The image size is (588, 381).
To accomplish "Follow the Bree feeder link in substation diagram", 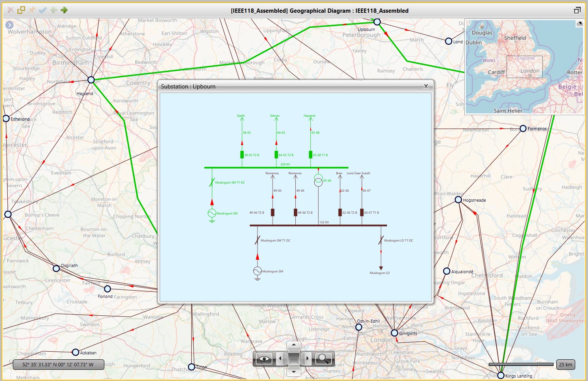I will [339, 173].
